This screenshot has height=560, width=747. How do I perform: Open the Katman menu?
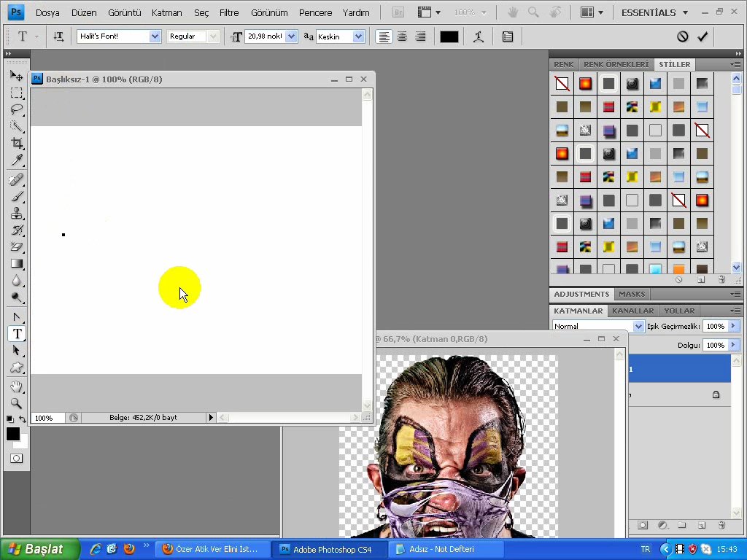167,13
